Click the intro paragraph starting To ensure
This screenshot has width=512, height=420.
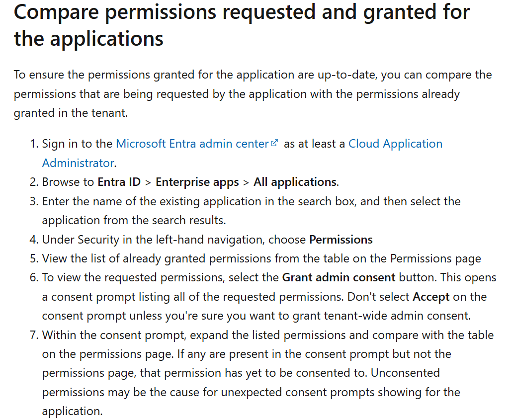[253, 94]
